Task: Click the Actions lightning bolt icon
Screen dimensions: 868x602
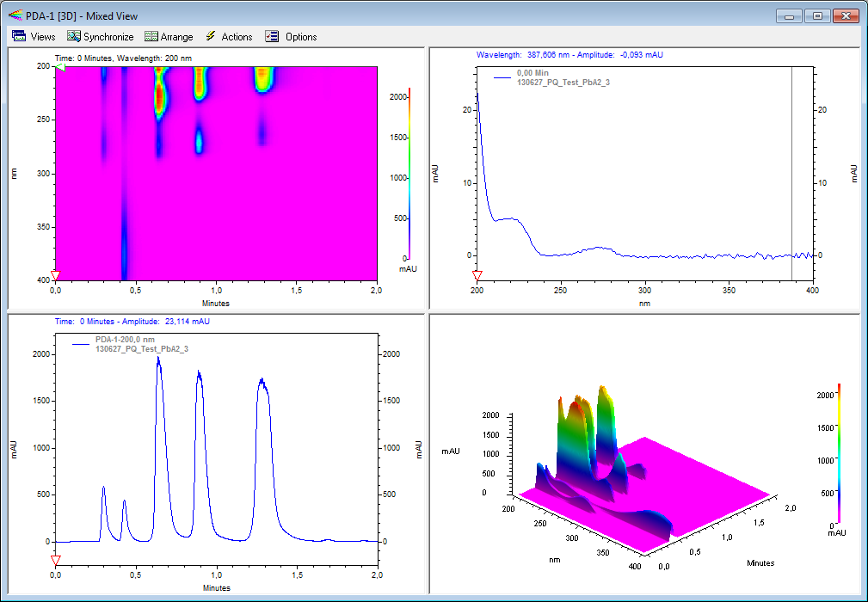Action: (x=211, y=36)
